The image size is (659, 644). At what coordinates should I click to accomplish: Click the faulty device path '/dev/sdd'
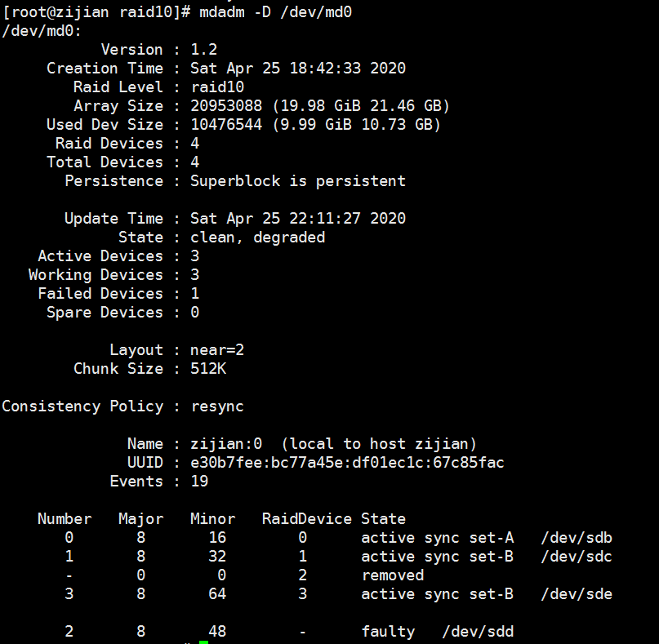click(x=478, y=632)
